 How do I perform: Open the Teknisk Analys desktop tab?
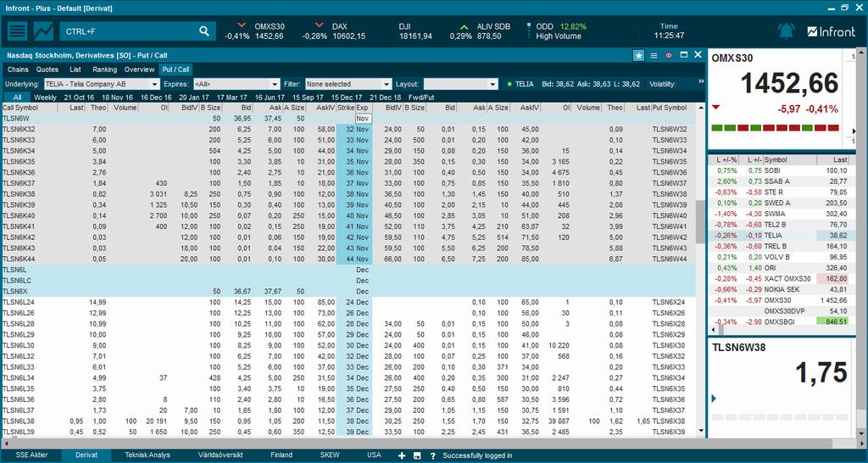tap(147, 455)
